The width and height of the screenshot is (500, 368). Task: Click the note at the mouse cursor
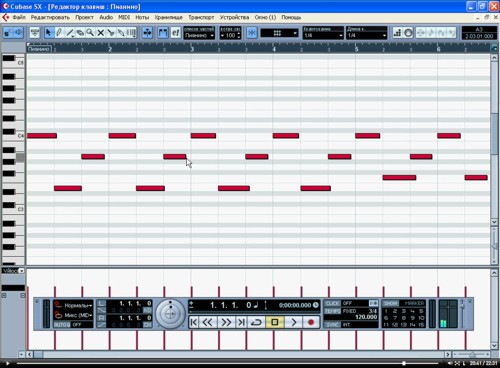click(175, 156)
